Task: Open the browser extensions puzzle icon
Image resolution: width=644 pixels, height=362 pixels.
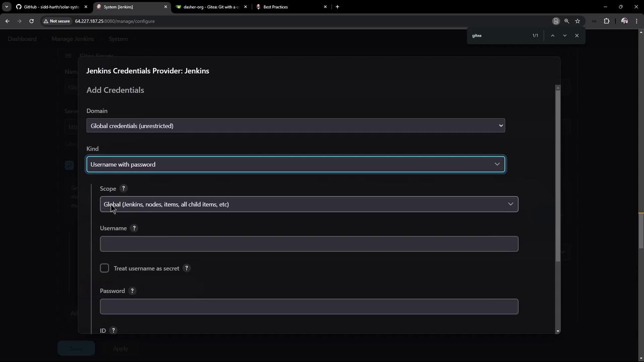Action: [606, 21]
